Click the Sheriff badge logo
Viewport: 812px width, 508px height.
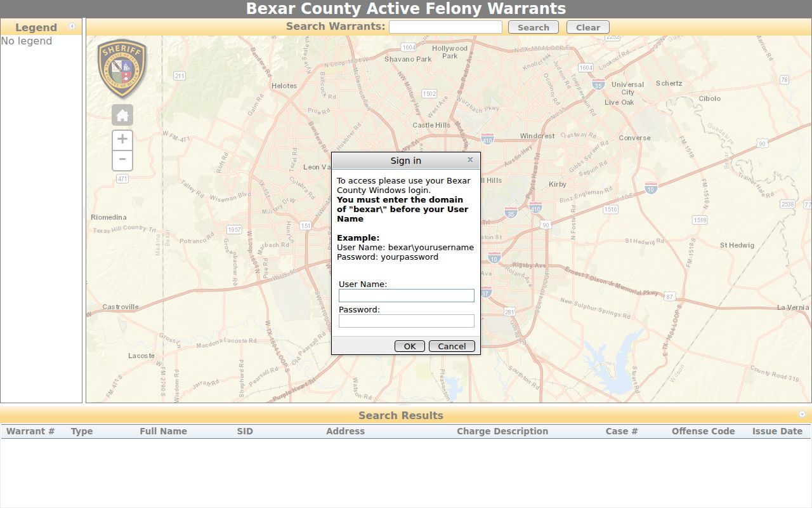[122, 68]
